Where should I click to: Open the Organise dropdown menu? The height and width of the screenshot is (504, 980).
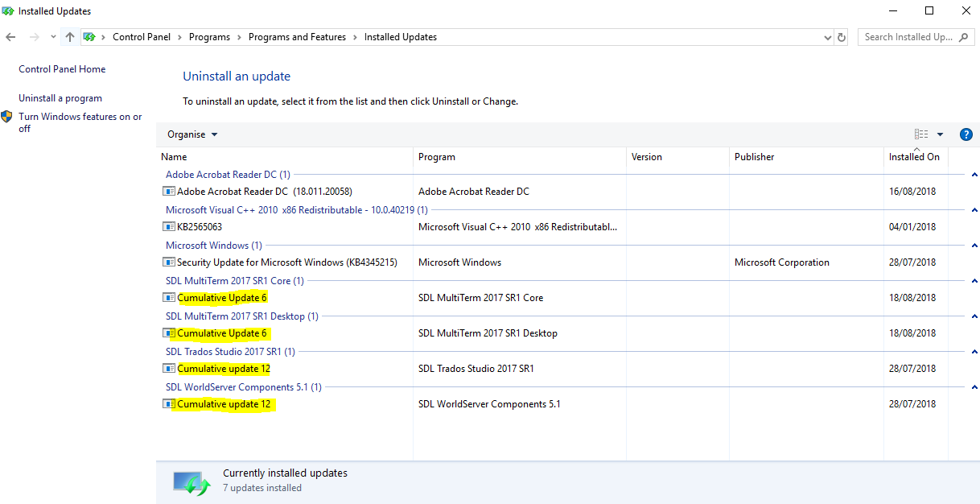pos(192,134)
